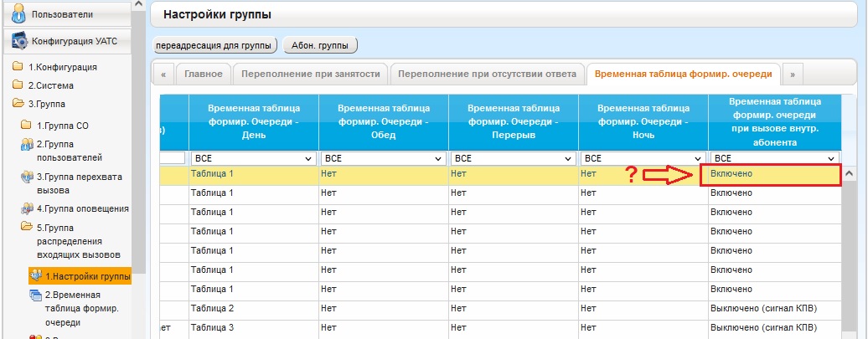Open the ВСЕ filter under Ночь column
Screen dimensions: 868x339
(643, 158)
